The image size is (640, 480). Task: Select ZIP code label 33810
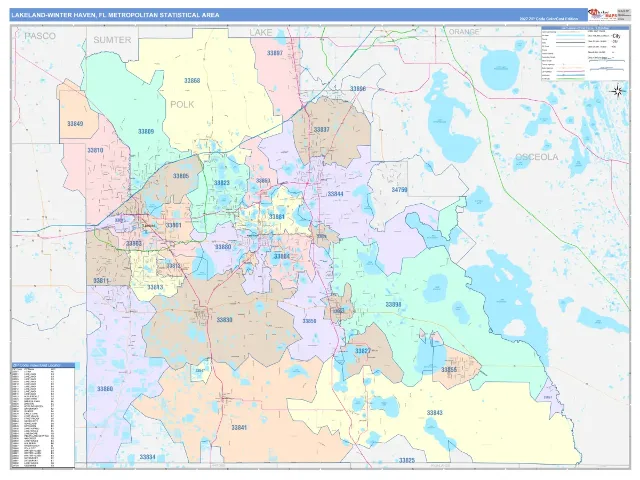tap(95, 150)
